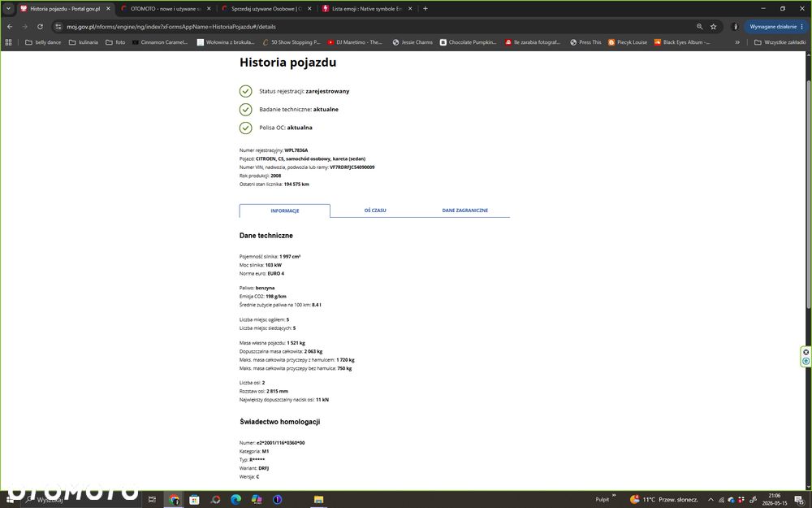Screen dimensions: 812x508
Task: Open Chrome from the taskbar
Action: click(x=174, y=499)
